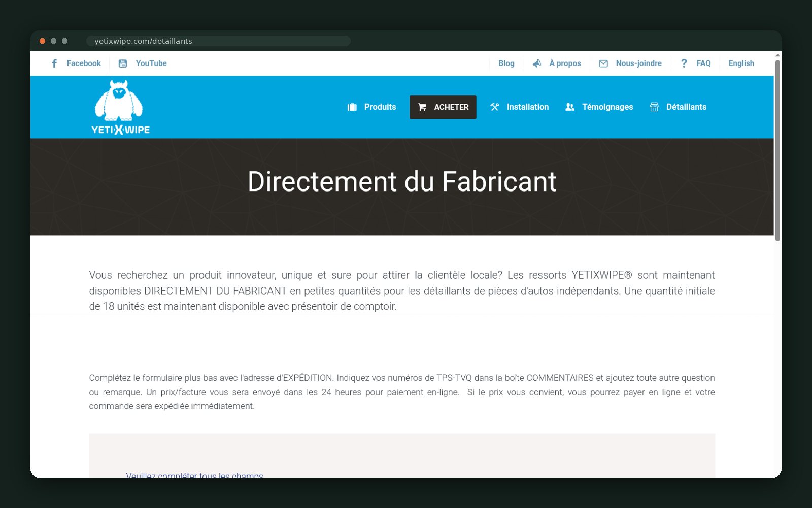Open the Facebook link
Viewport: 812px width, 508px height.
click(84, 63)
